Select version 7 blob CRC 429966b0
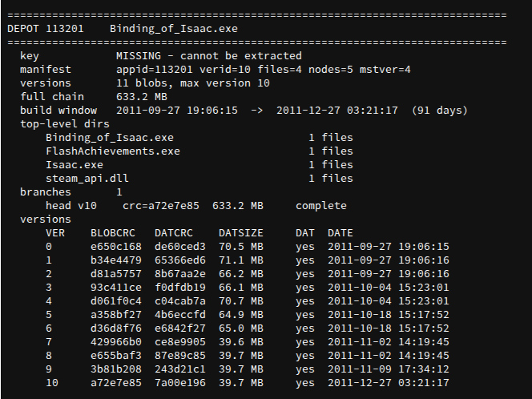Viewport: 532px width, 399px height. pos(116,341)
